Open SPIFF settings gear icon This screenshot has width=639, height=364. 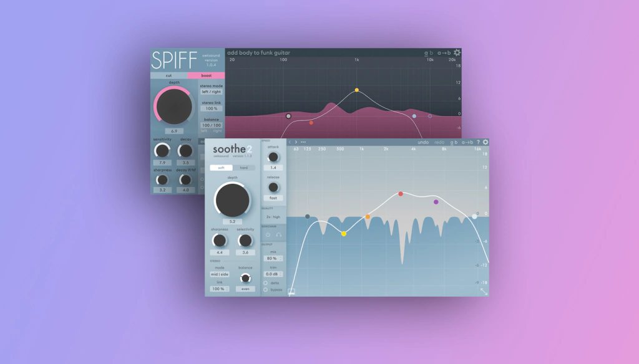click(x=457, y=53)
